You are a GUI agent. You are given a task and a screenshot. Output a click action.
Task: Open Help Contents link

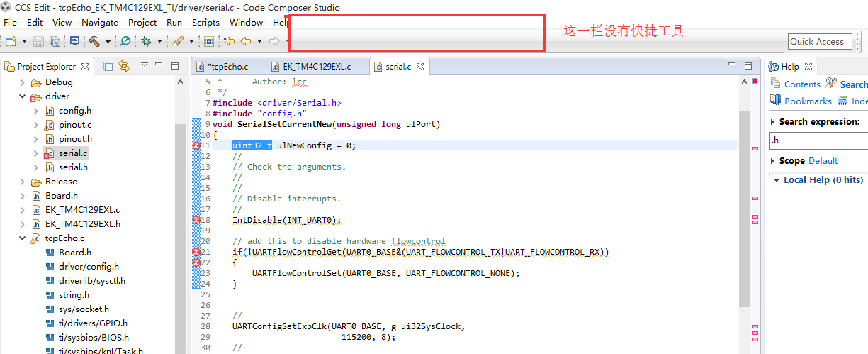click(802, 84)
